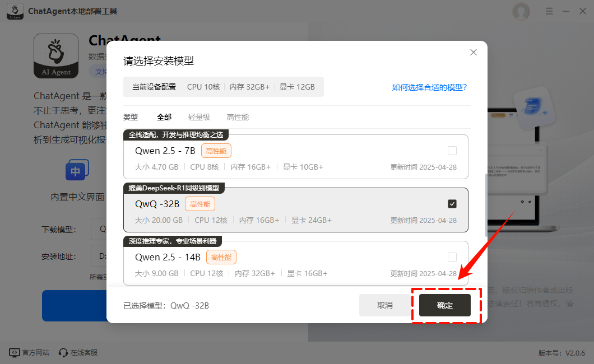
Task: Click the 当前设备配置 label
Action: [x=154, y=87]
